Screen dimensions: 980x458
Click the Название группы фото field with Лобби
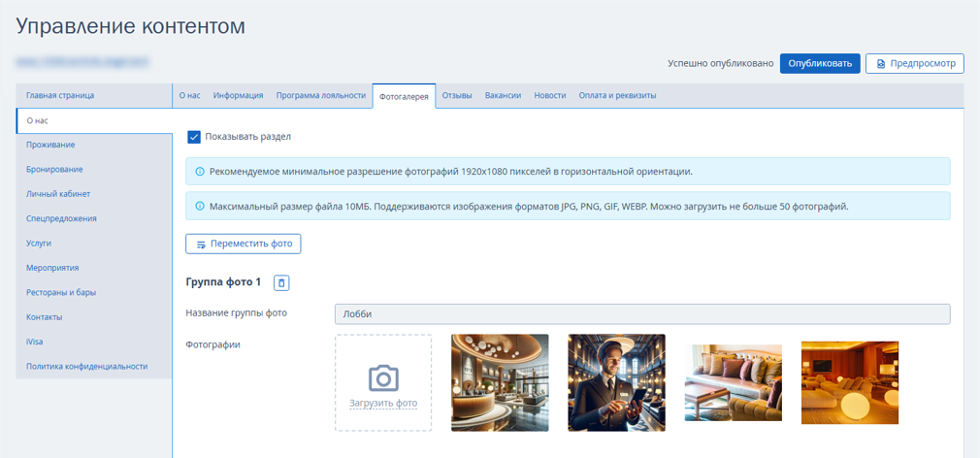pyautogui.click(x=642, y=314)
